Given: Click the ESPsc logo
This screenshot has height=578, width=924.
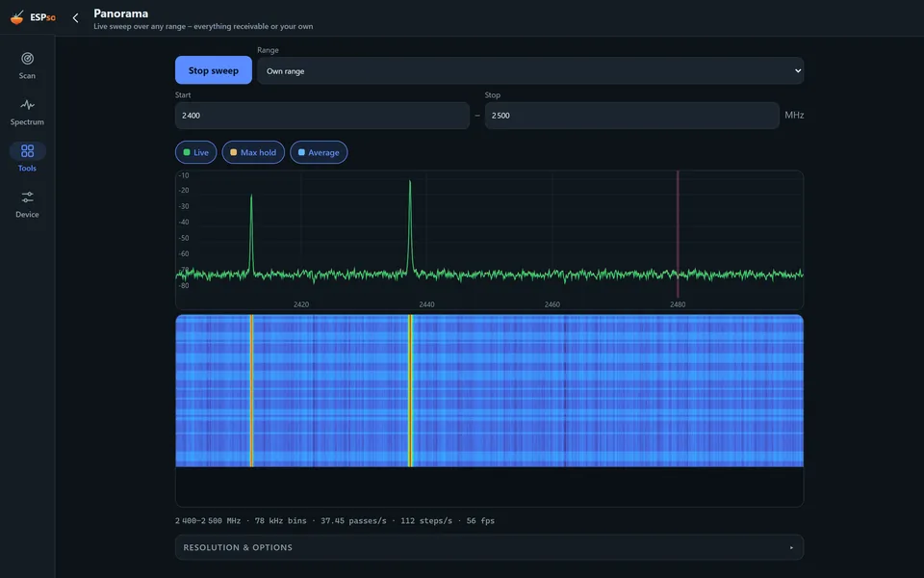Looking at the screenshot, I should [x=33, y=17].
